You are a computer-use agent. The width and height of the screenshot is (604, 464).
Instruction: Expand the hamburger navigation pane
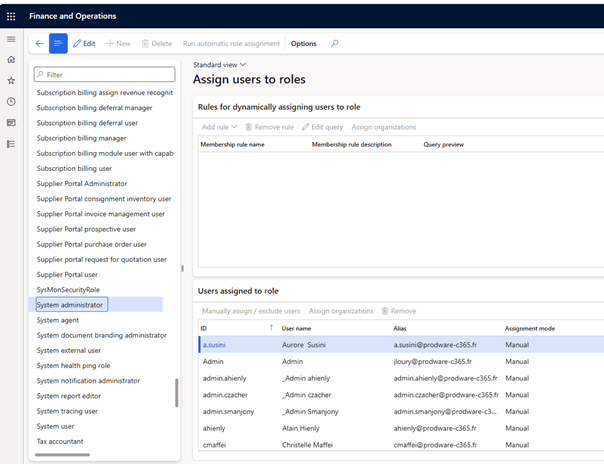(11, 39)
